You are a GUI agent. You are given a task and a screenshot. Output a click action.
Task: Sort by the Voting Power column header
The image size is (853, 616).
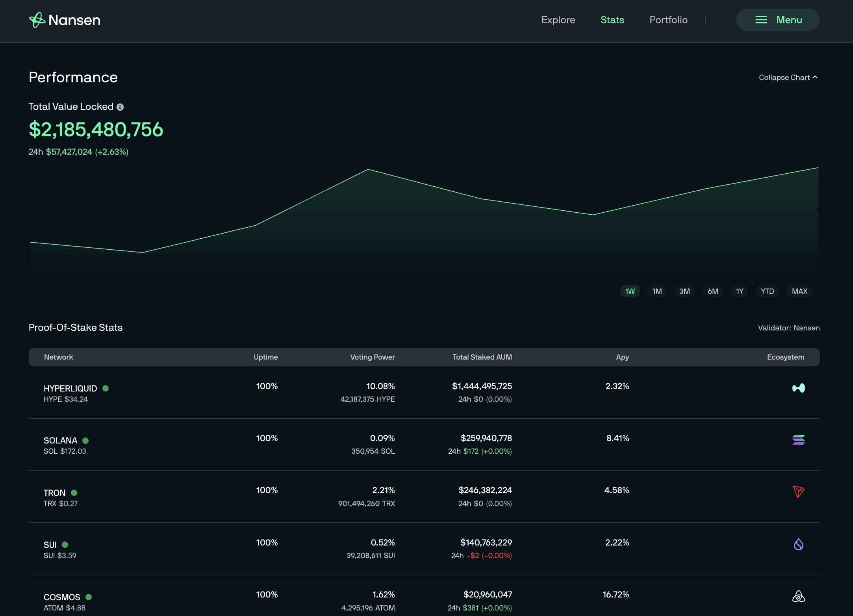click(x=372, y=357)
